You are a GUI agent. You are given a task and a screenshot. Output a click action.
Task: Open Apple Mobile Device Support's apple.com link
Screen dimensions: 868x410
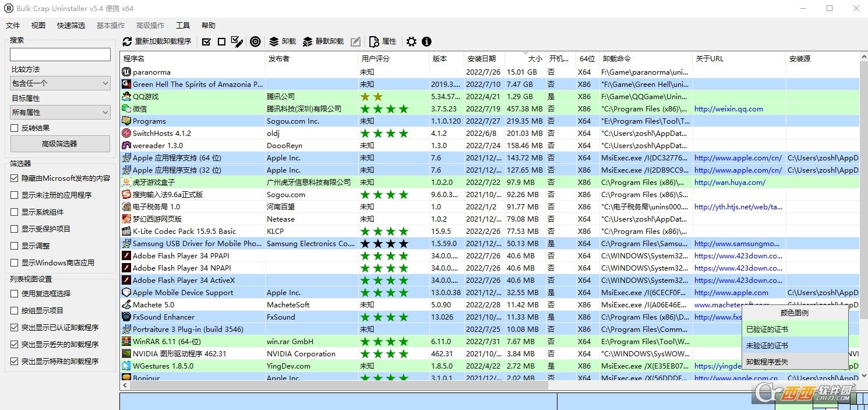[x=731, y=293]
